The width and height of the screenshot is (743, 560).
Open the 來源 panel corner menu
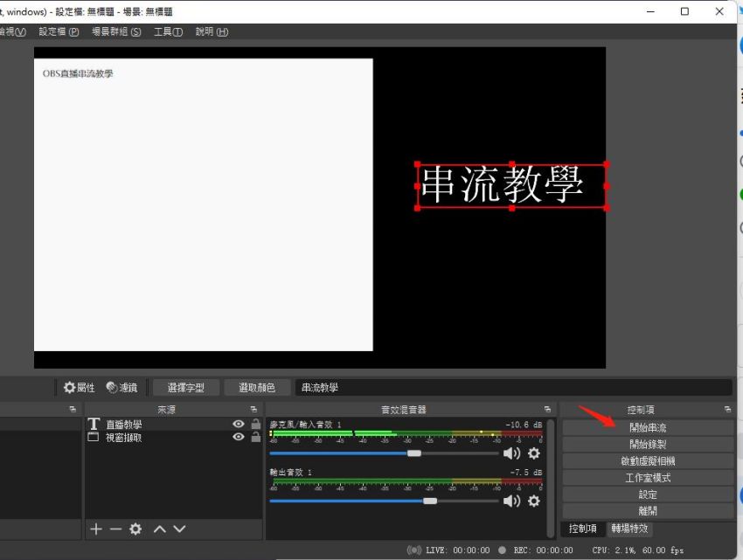pyautogui.click(x=254, y=409)
